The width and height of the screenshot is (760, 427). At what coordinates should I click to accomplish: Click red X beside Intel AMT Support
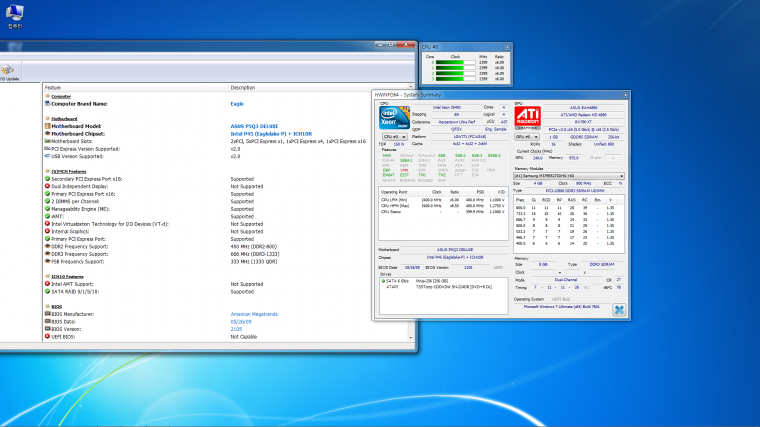(x=48, y=284)
